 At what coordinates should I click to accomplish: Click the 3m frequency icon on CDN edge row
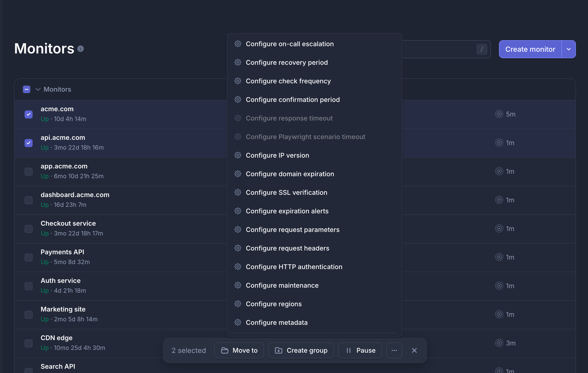[499, 343]
